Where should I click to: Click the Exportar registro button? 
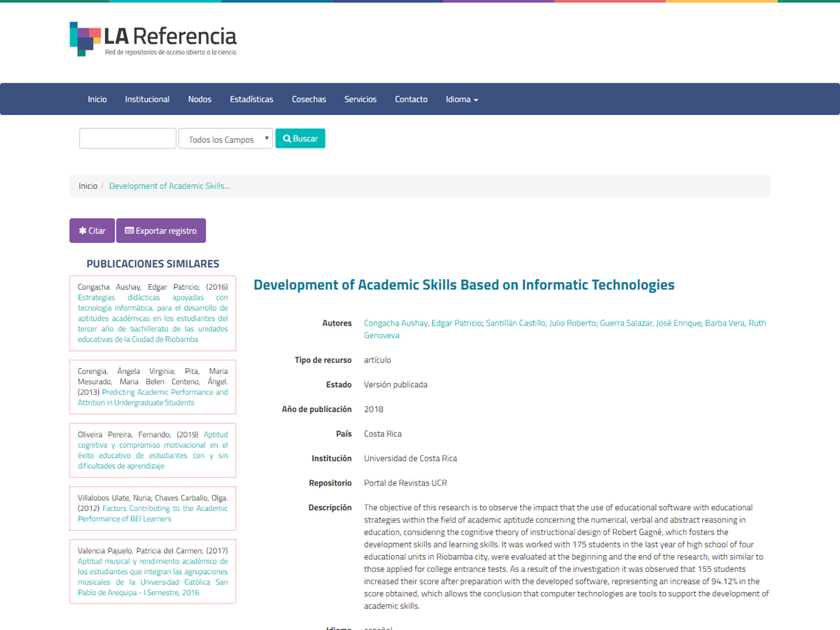click(x=161, y=231)
